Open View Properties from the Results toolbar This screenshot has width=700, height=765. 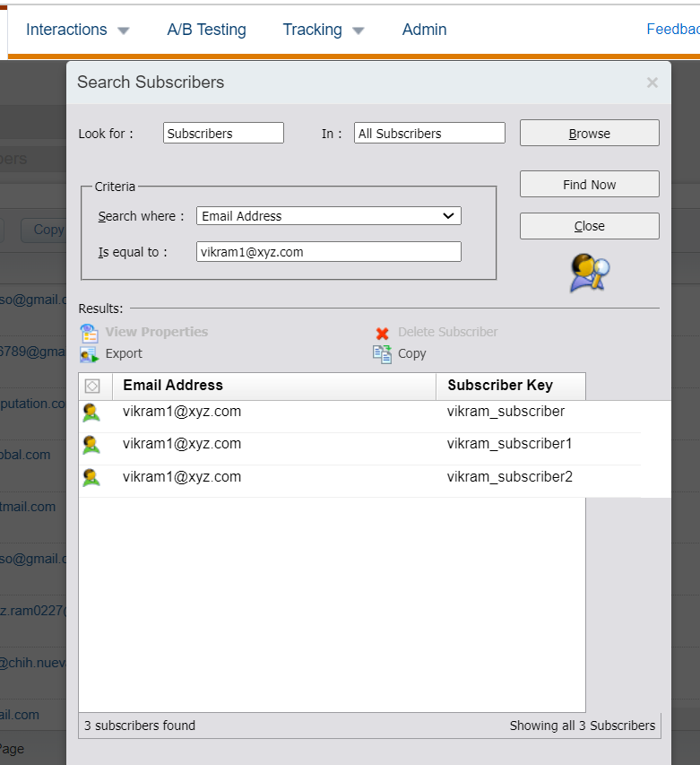[x=89, y=332]
